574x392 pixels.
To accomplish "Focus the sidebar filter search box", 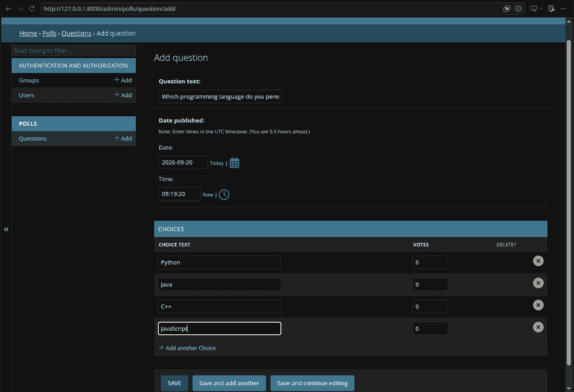I will (73, 51).
